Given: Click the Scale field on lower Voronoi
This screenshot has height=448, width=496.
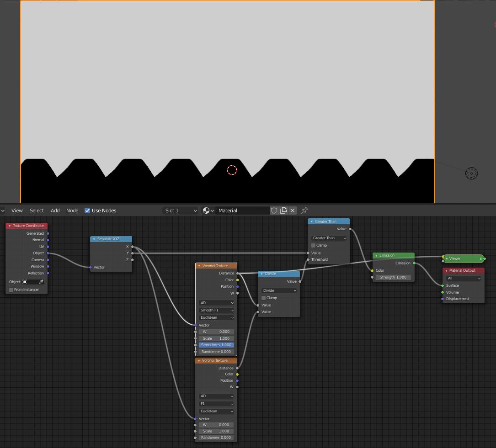Looking at the screenshot, I should click(216, 431).
